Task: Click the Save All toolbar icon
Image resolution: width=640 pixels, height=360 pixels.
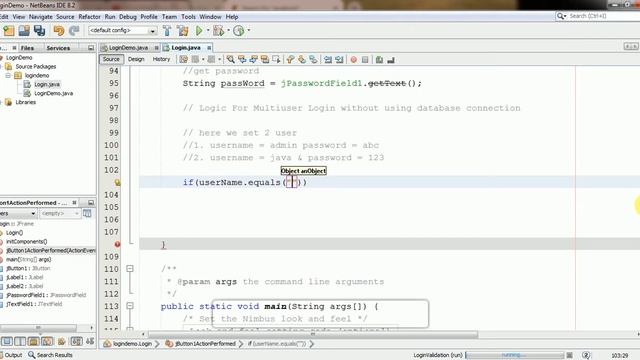Action: coord(40,31)
